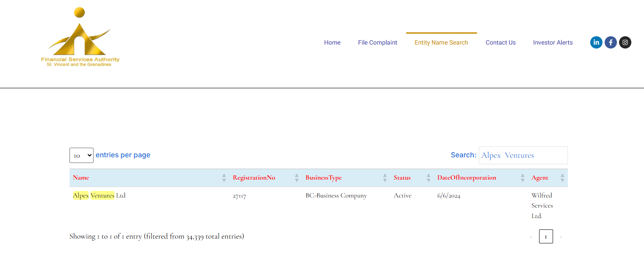Sort by BusinessType column arrows
The width and height of the screenshot is (644, 267).
[385, 178]
